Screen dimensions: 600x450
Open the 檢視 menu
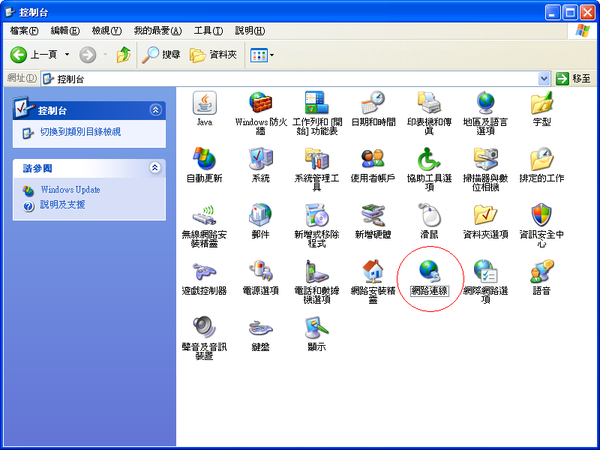tap(107, 31)
